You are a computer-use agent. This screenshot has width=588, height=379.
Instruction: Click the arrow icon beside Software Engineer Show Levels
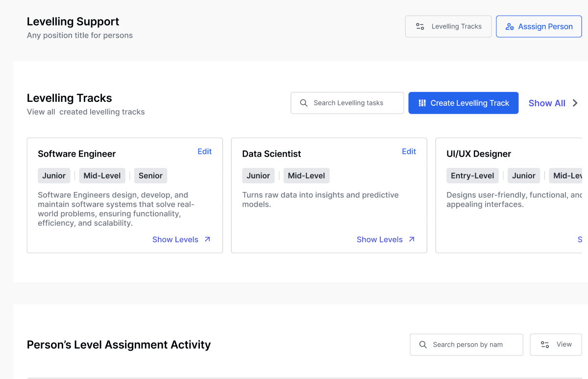207,239
